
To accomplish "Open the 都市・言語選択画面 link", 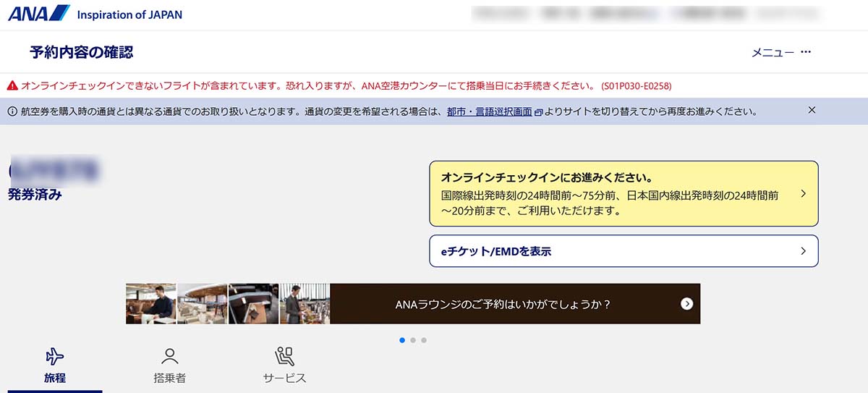I will click(490, 111).
